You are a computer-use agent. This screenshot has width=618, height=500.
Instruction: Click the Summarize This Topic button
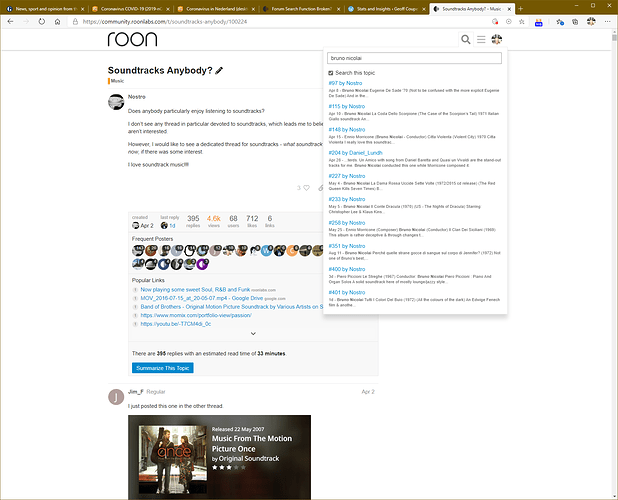click(162, 368)
